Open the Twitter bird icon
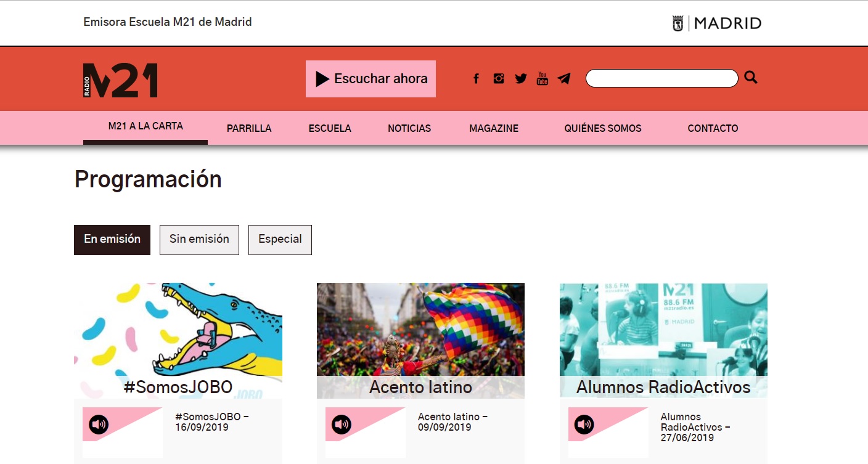Image resolution: width=868 pixels, height=464 pixels. [x=521, y=78]
